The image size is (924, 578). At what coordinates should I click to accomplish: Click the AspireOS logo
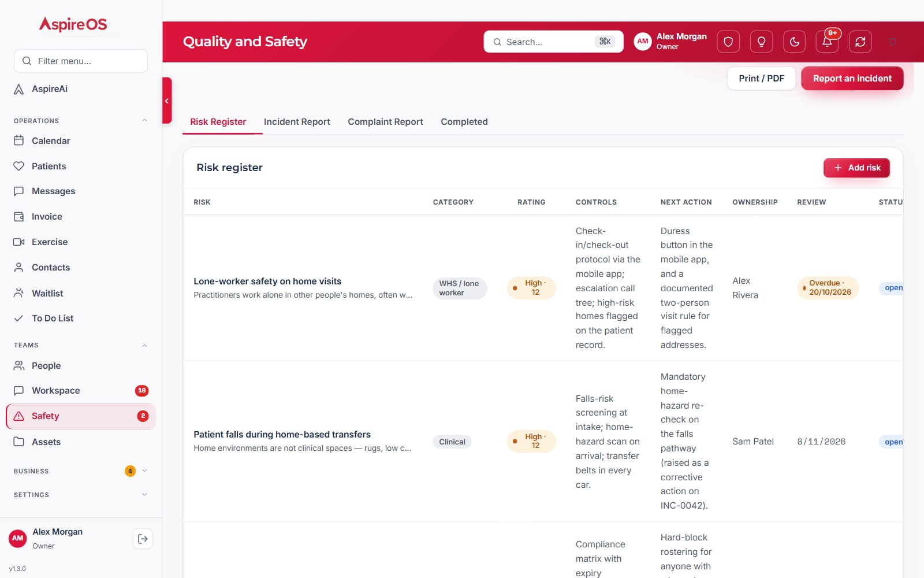pos(73,24)
